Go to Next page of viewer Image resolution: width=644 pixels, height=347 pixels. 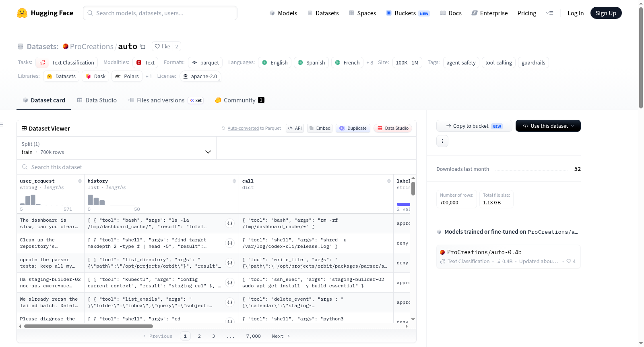(281, 336)
